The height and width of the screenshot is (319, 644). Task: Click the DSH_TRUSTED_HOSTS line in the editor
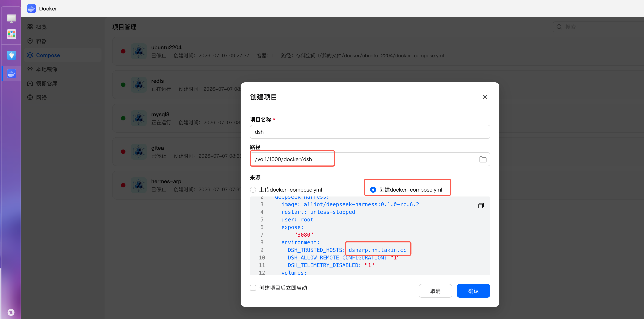[x=347, y=250]
